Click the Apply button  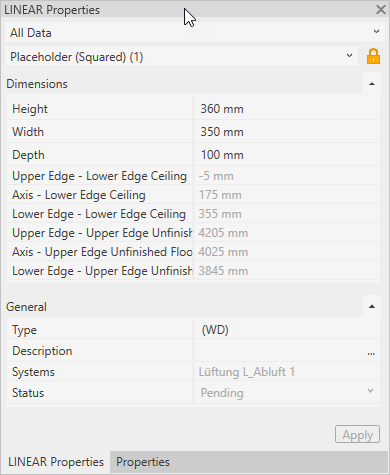pos(357,434)
